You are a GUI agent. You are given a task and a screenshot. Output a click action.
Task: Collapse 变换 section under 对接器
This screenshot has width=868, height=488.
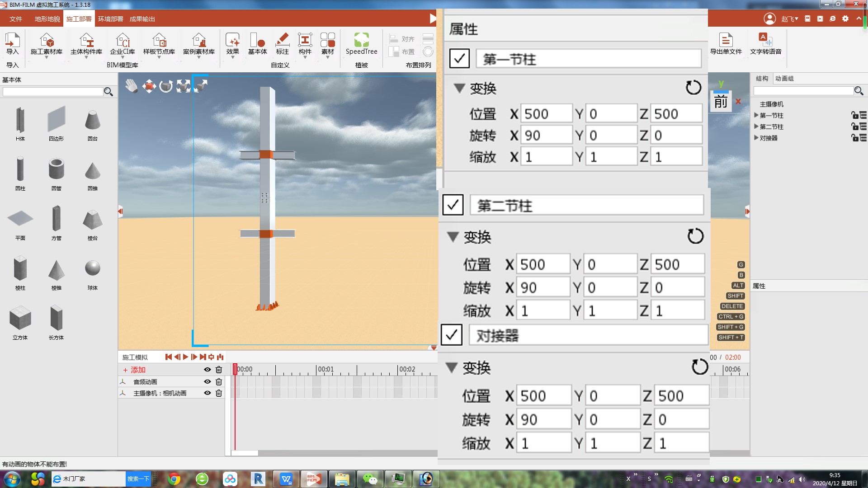tap(452, 367)
